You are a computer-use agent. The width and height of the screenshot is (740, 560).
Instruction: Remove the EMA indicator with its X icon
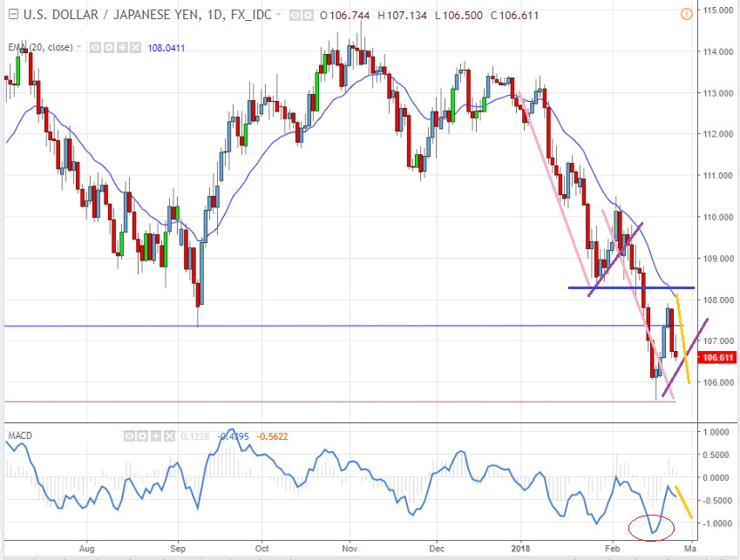coord(135,48)
